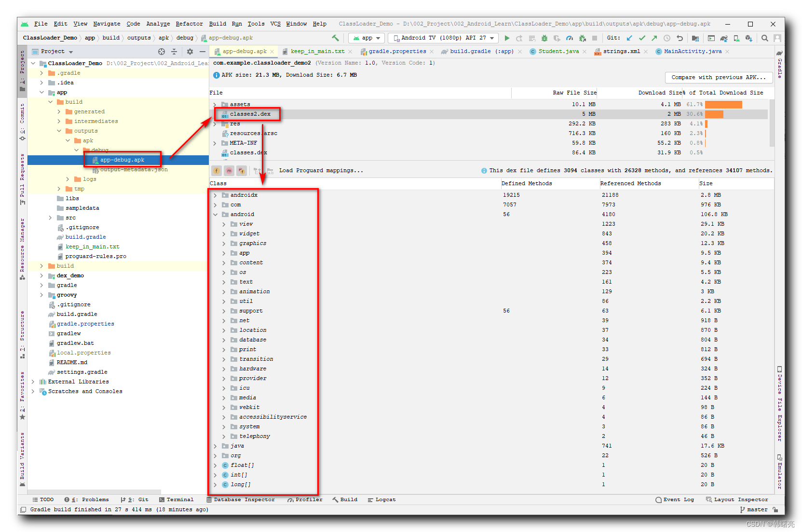
Task: Expand External Libraries node
Action: pos(33,382)
